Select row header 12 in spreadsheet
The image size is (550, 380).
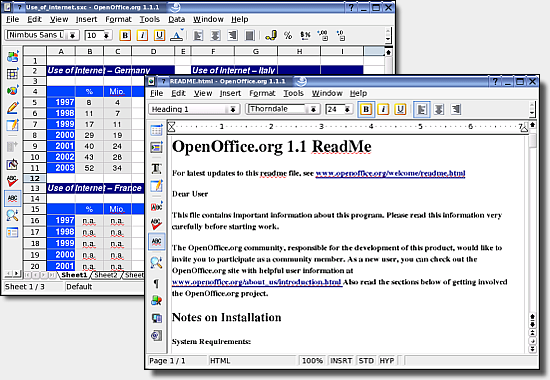click(35, 178)
